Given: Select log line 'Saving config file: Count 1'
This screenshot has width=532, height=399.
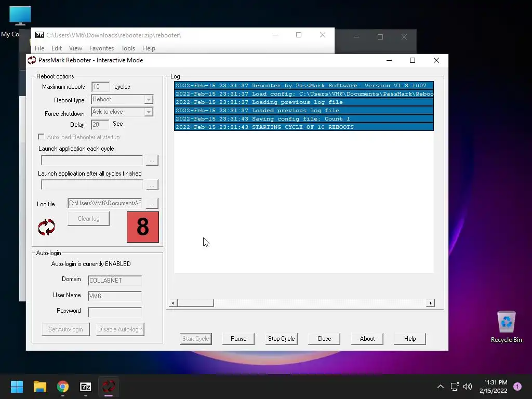Looking at the screenshot, I should tap(303, 119).
